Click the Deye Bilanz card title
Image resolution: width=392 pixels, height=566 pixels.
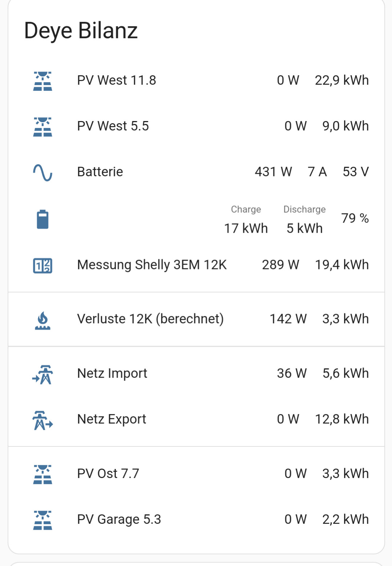click(x=81, y=31)
